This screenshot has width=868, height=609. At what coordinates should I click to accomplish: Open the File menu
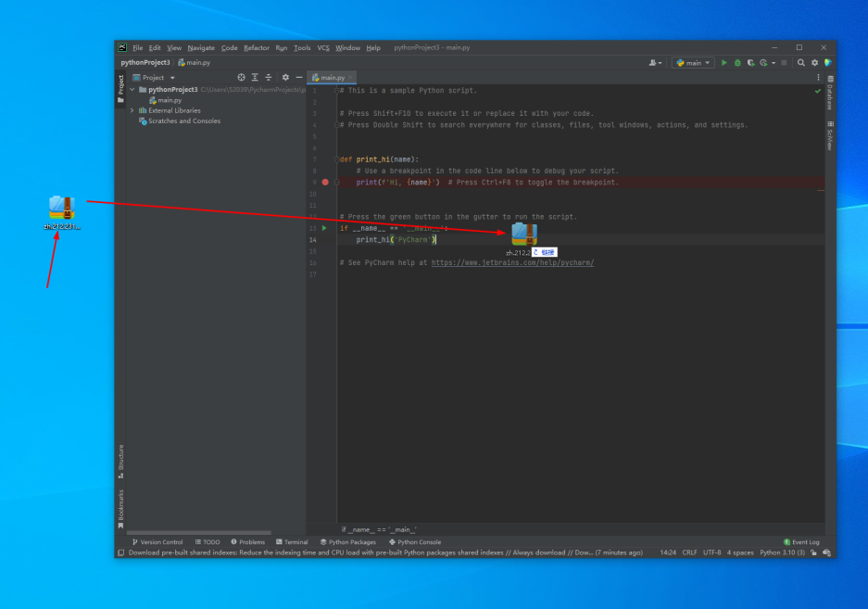(138, 48)
